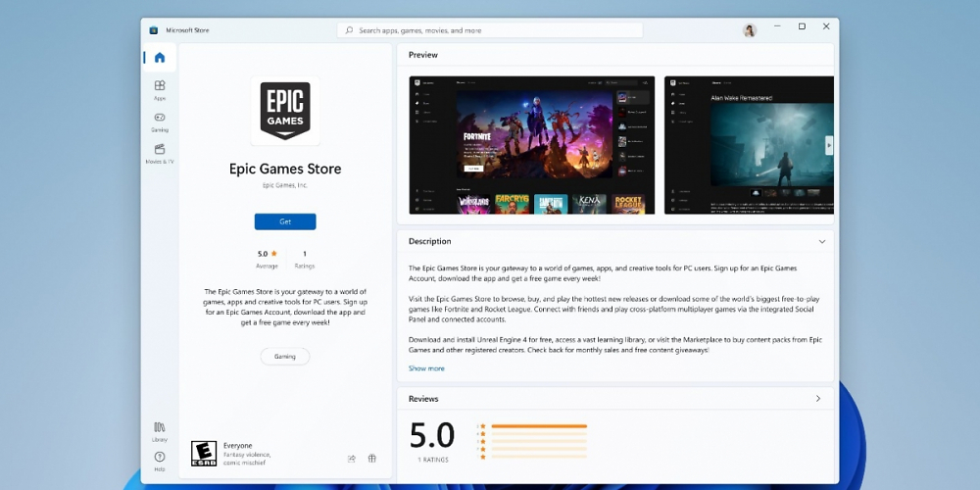The width and height of the screenshot is (980, 490).
Task: Close the Microsoft Store window
Action: 826,26
